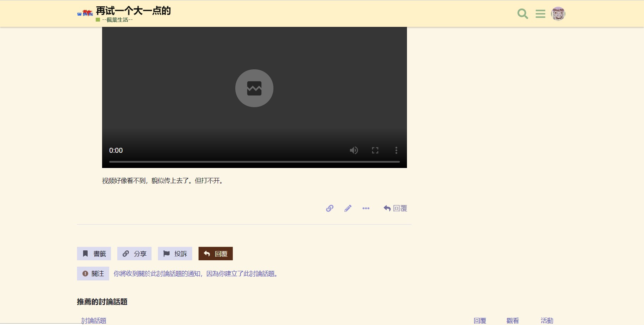
Task: Sort by 討論話題 column header
Action: pos(94,321)
